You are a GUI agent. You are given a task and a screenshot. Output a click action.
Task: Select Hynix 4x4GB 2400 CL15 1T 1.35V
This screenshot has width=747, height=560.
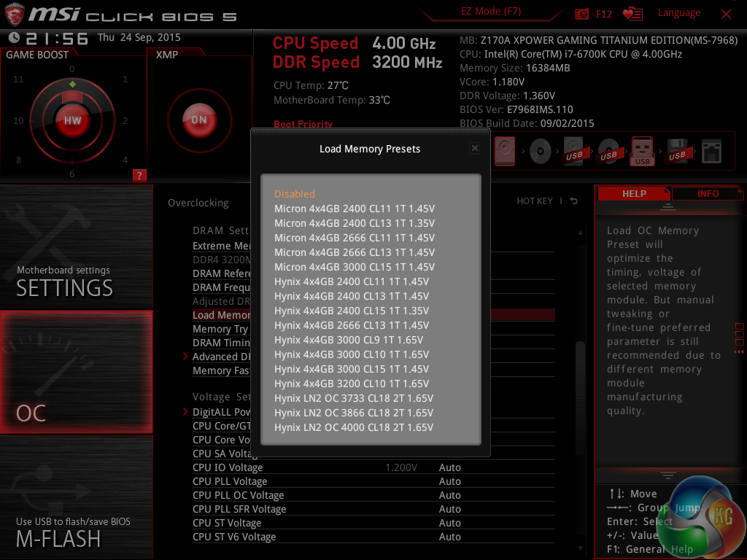coord(352,311)
